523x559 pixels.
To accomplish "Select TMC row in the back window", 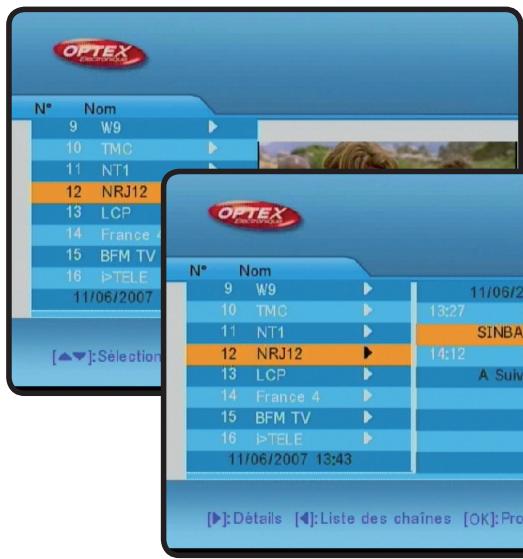I will click(144, 149).
